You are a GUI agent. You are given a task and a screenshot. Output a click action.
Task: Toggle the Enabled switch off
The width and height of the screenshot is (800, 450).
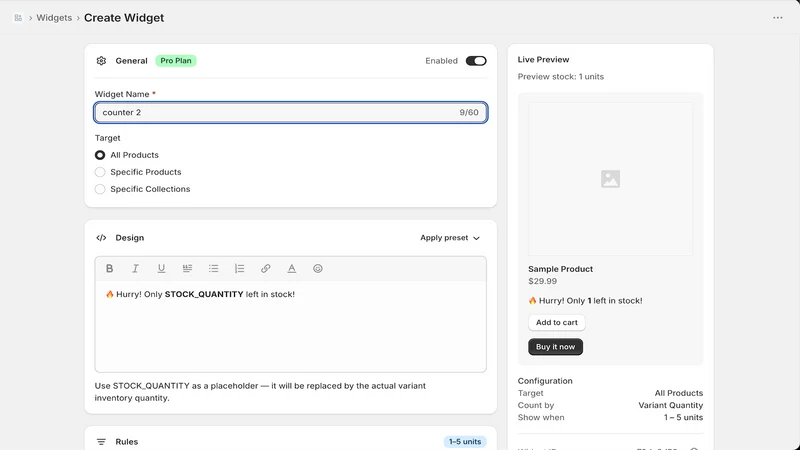[x=476, y=61]
